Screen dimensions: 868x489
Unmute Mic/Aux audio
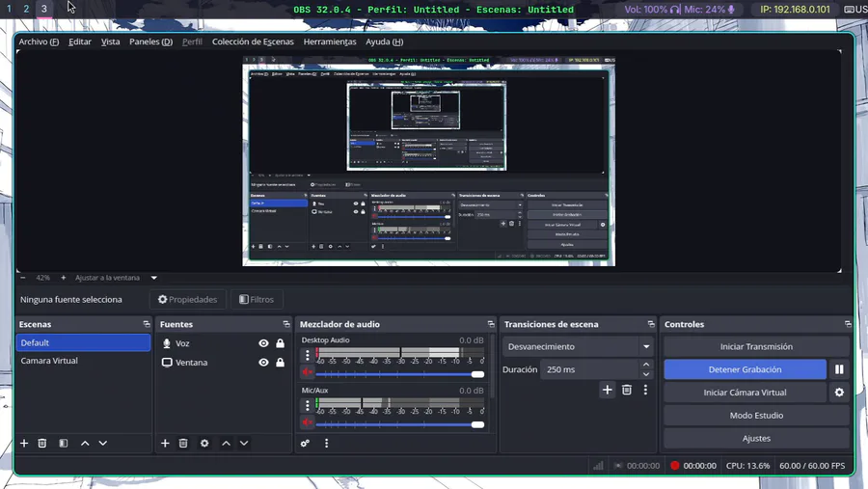tap(308, 422)
